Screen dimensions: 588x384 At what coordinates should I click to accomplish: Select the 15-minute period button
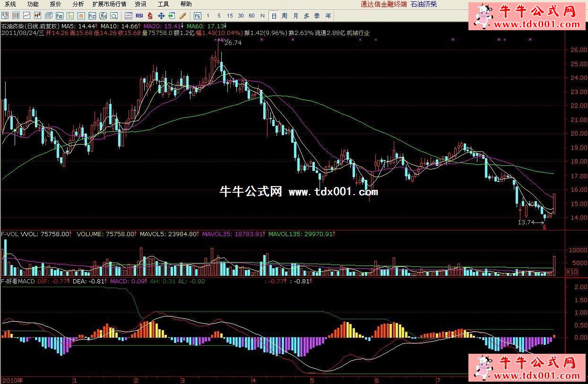click(x=230, y=16)
